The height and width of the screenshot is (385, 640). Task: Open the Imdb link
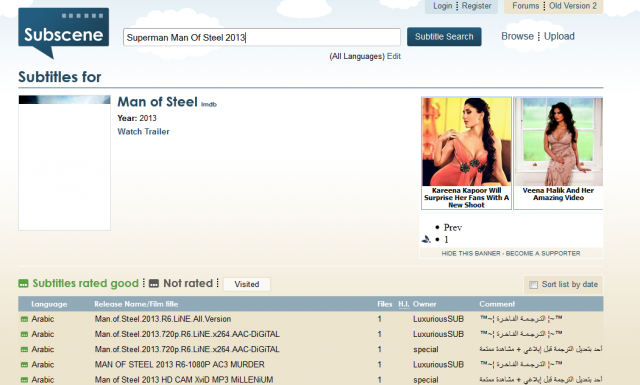209,105
